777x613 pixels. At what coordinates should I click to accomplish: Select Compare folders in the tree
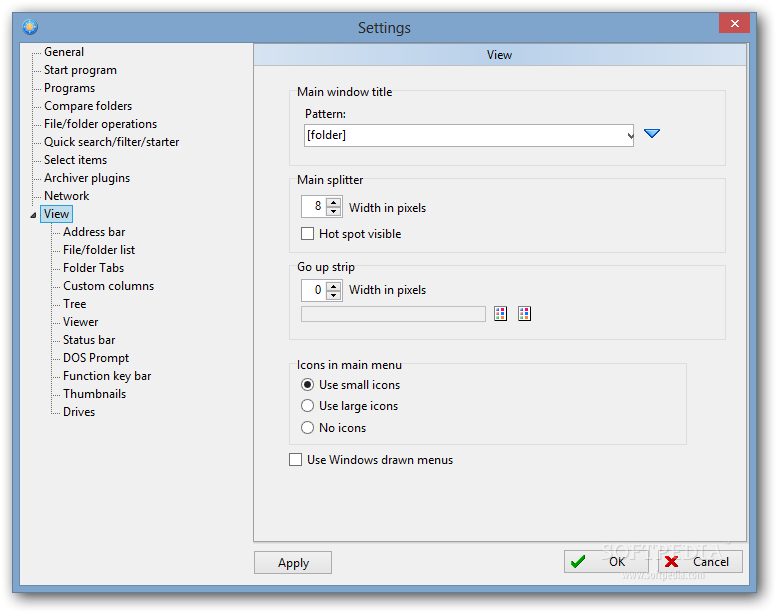tap(88, 106)
